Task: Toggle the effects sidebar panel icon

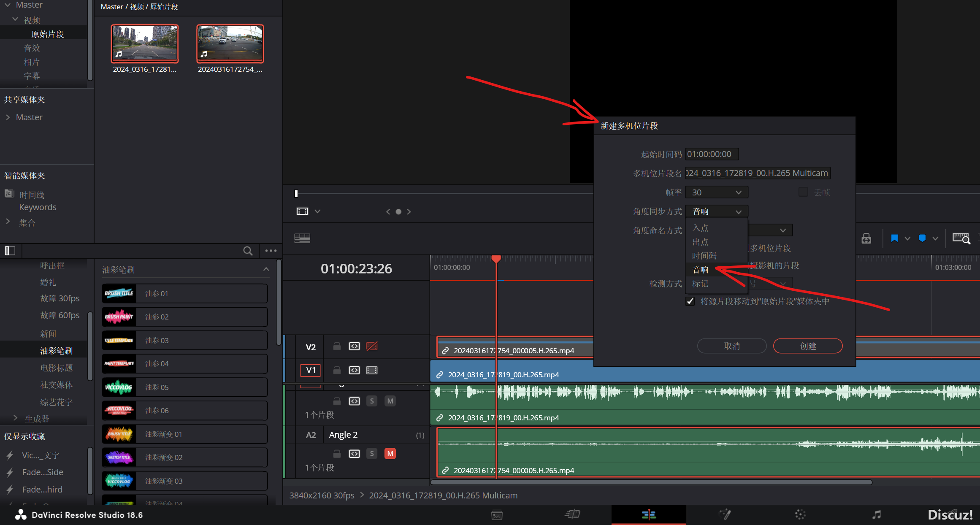Action: pyautogui.click(x=10, y=251)
